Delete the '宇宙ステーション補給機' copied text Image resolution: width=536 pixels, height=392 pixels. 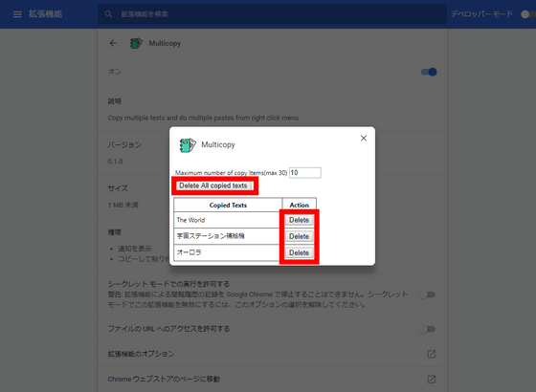(x=299, y=236)
